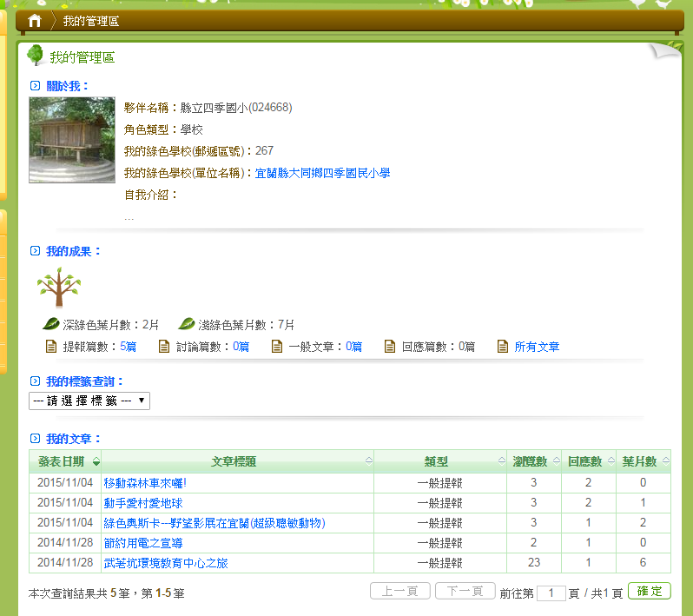Sort the table by 葉片數 column

(x=643, y=461)
